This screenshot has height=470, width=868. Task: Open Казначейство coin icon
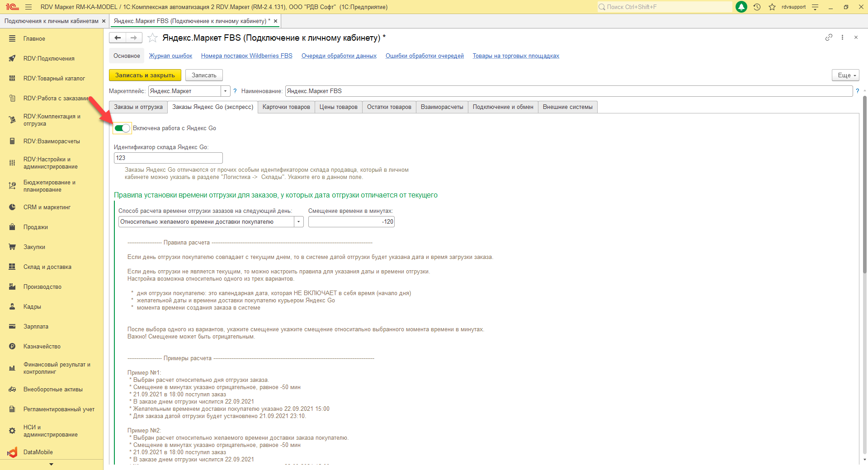coord(12,347)
